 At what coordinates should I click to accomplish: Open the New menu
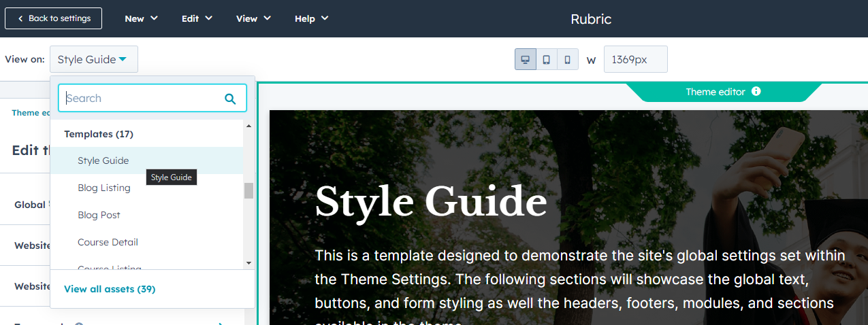click(x=141, y=18)
